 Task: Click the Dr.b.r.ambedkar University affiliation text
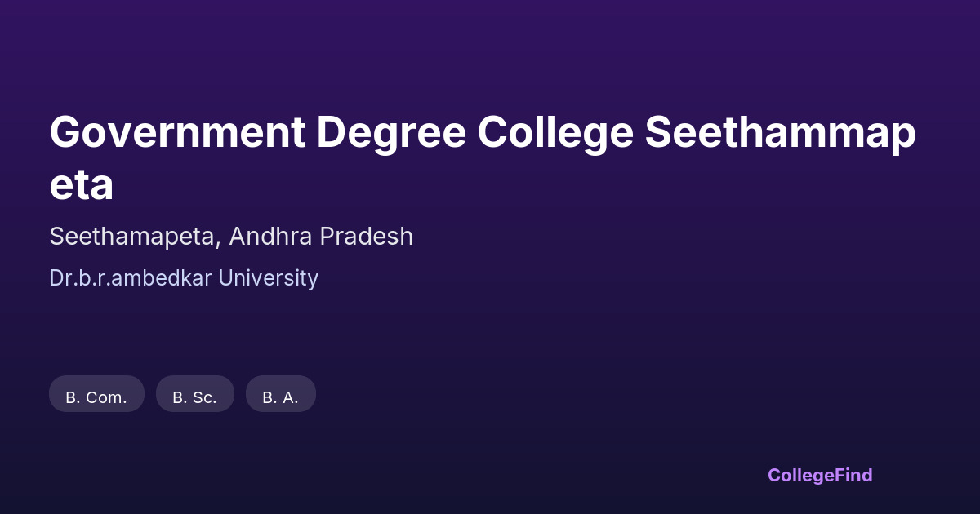point(184,278)
